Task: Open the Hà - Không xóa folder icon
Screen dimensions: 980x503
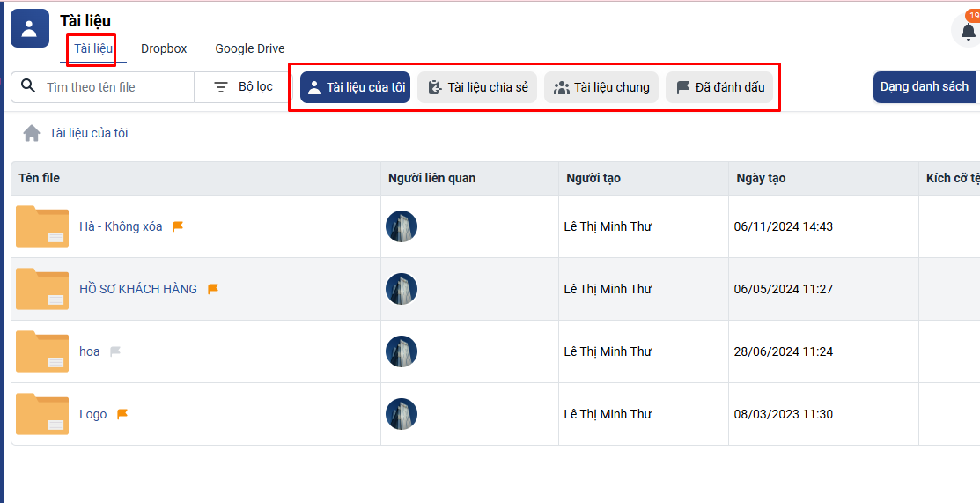Action: (42, 226)
